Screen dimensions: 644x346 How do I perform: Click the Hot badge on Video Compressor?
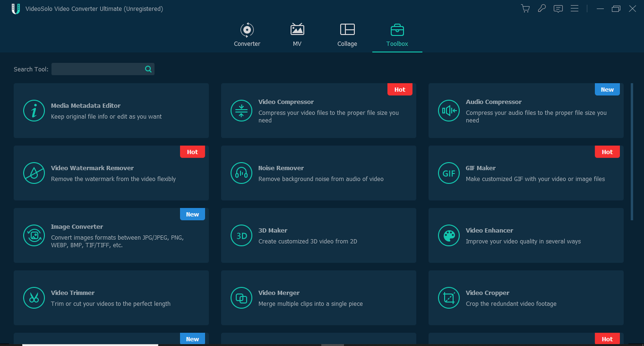(x=400, y=89)
